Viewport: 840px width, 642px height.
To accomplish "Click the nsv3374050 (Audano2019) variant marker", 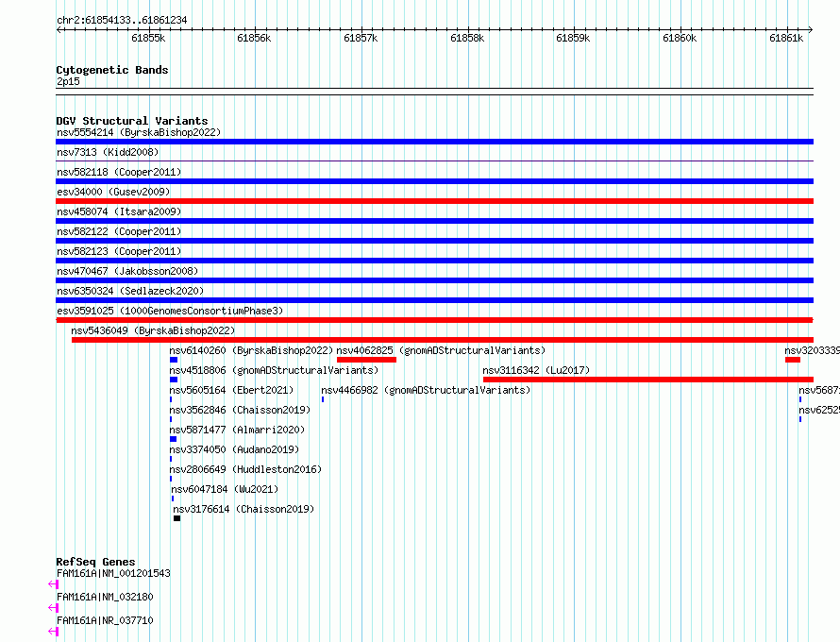I will point(171,459).
